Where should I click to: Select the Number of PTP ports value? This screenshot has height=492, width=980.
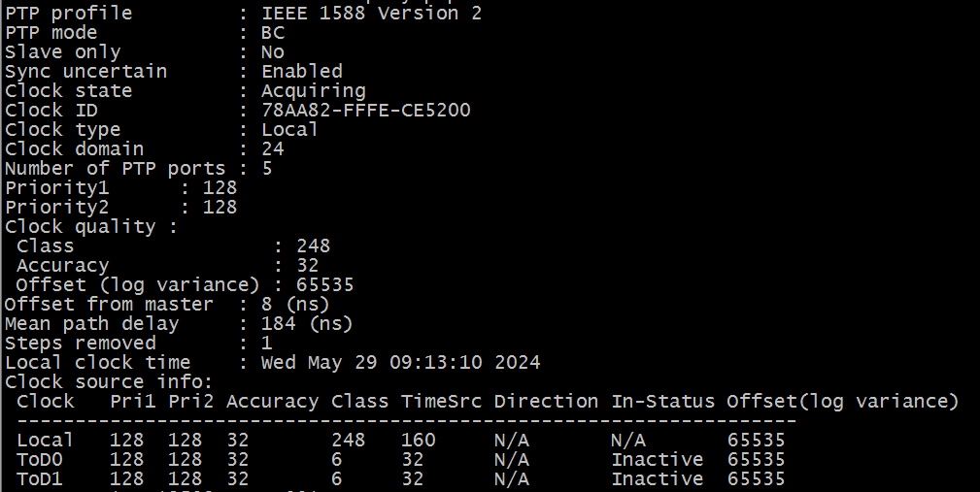click(x=267, y=168)
